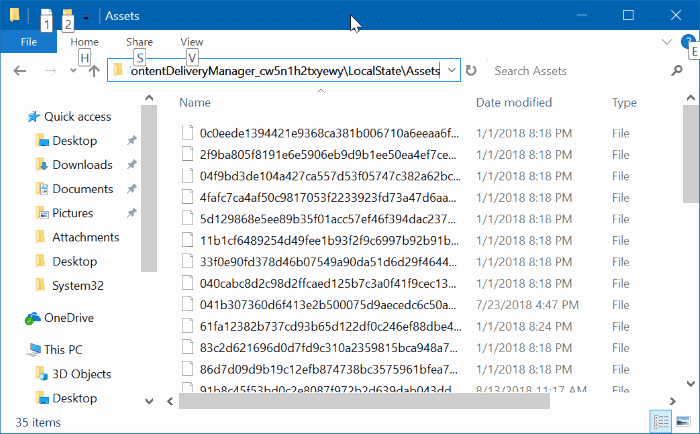This screenshot has height=434, width=700.
Task: Expand the address bar history dropdown
Action: click(x=452, y=71)
